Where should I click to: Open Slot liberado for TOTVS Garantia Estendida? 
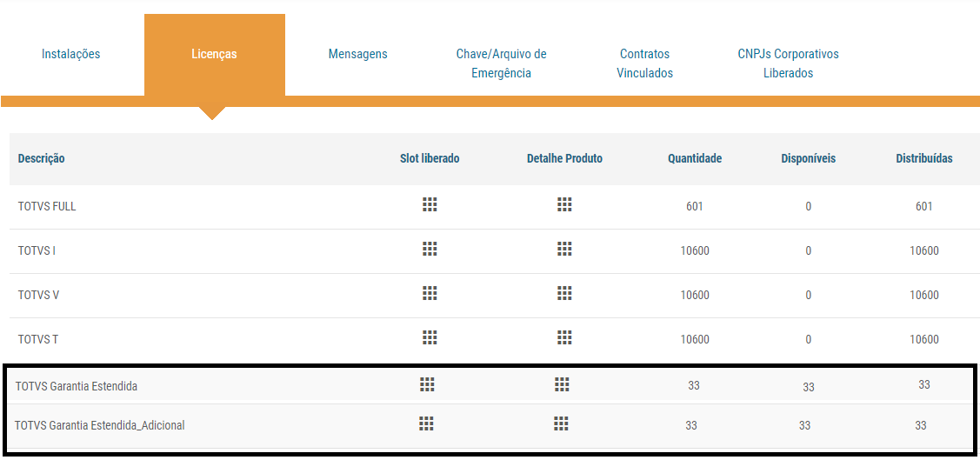pyautogui.click(x=426, y=383)
